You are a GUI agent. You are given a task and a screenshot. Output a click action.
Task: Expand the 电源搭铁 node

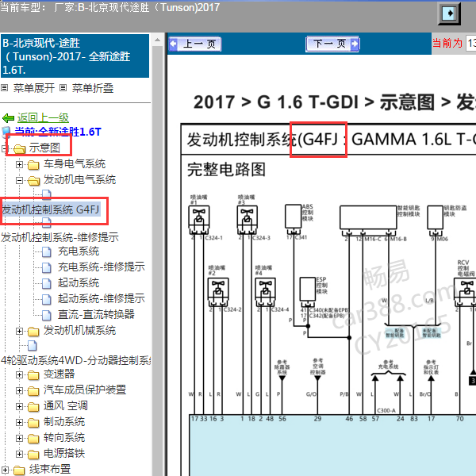pyautogui.click(x=19, y=454)
